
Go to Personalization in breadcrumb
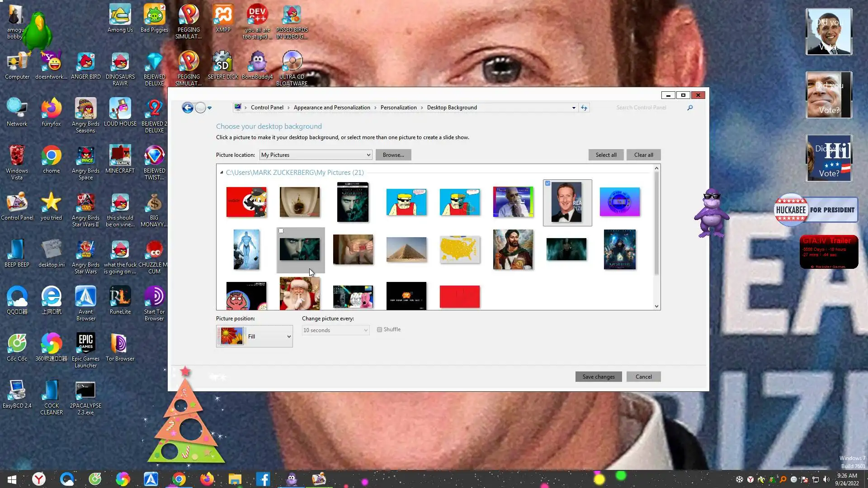tap(398, 108)
